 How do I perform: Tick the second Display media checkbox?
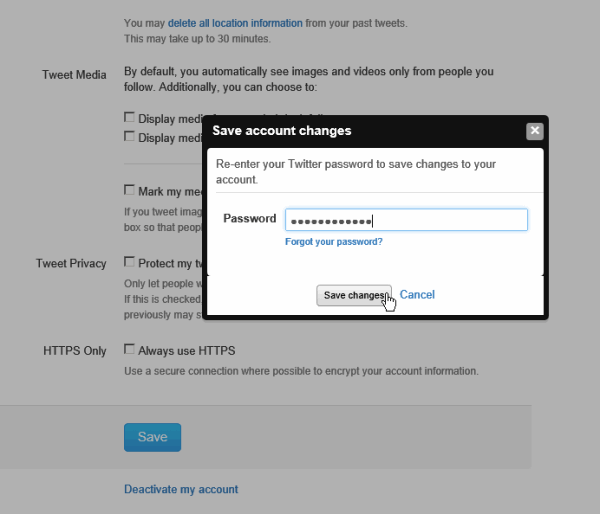tap(129, 137)
